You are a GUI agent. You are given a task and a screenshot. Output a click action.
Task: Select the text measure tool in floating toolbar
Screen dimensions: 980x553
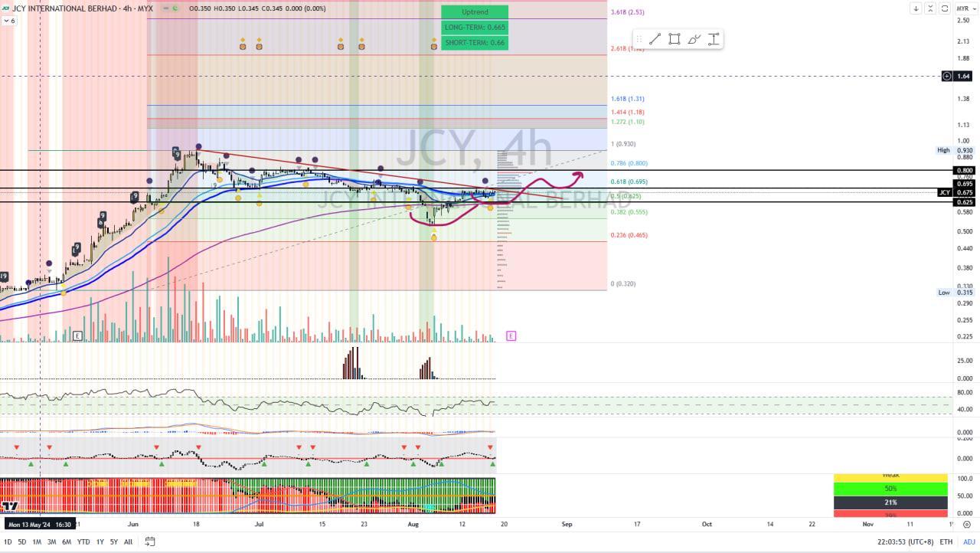point(714,39)
